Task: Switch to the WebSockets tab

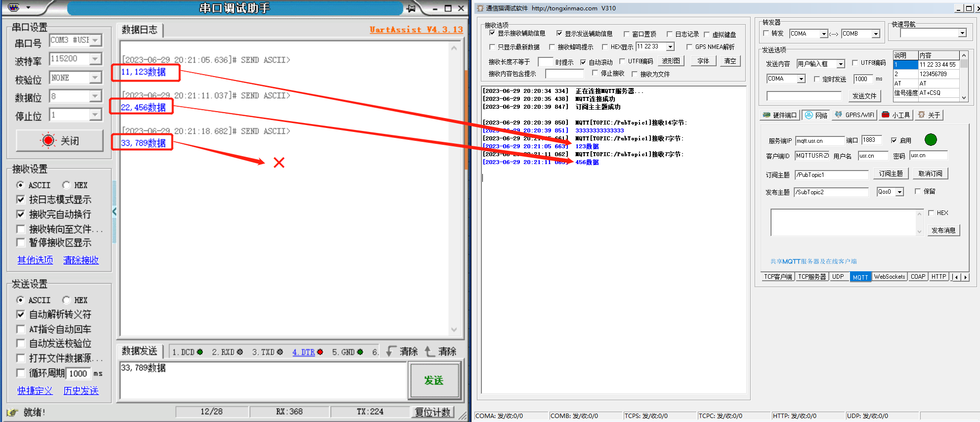Action: point(889,277)
